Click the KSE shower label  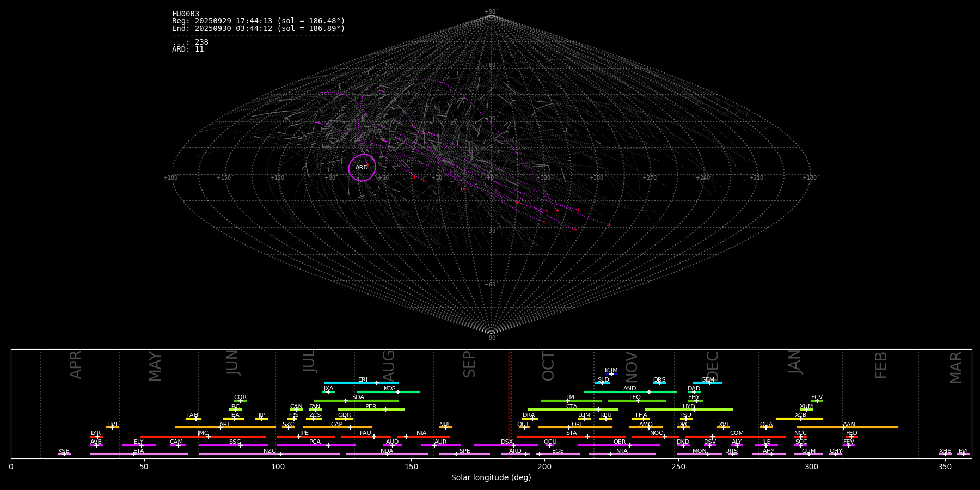pos(64,451)
